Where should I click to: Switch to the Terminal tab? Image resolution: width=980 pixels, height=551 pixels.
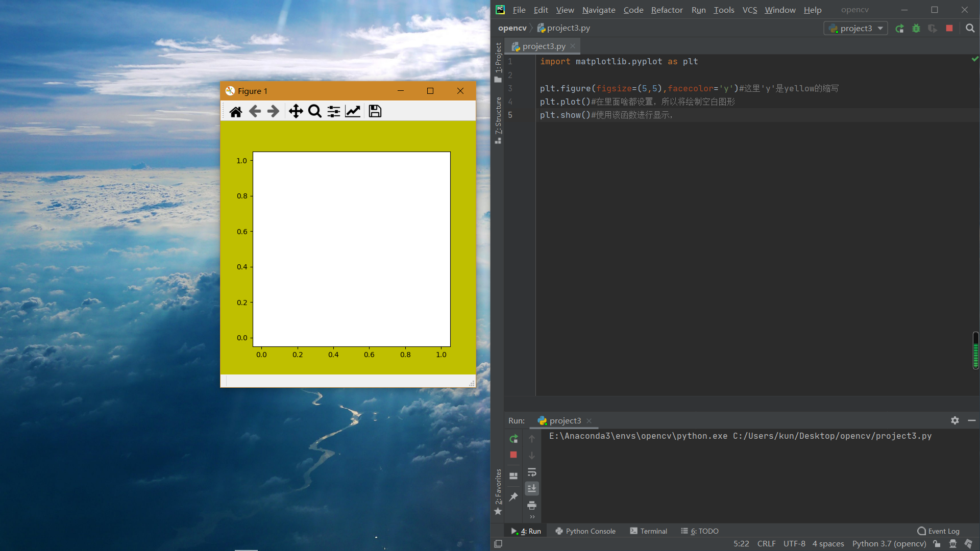coord(648,531)
